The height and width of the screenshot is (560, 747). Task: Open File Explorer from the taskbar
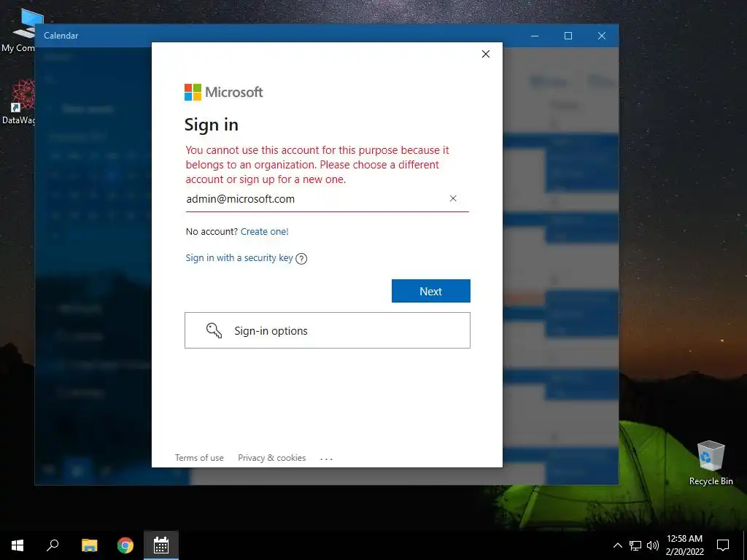point(89,545)
